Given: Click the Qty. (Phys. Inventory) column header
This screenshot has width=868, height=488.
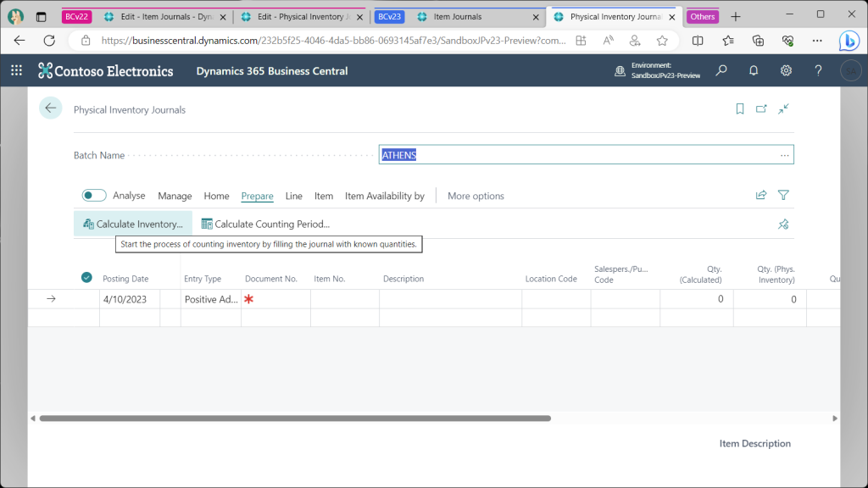Looking at the screenshot, I should (x=776, y=274).
